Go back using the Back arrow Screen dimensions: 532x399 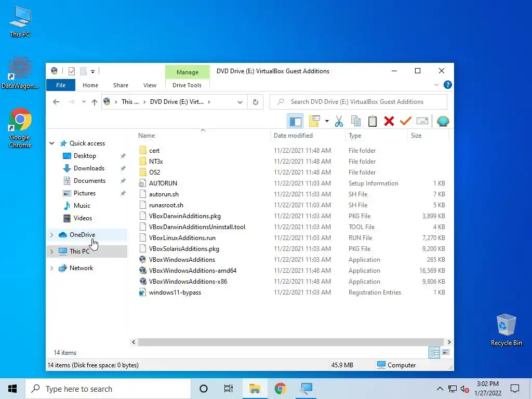(56, 102)
